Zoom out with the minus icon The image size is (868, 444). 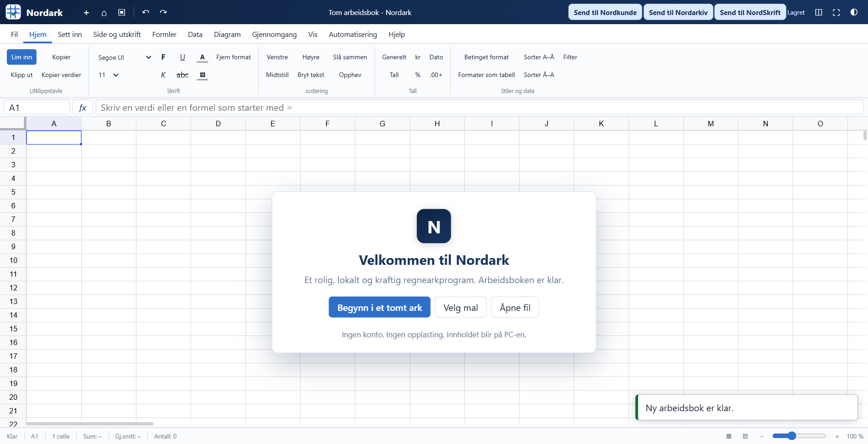762,436
